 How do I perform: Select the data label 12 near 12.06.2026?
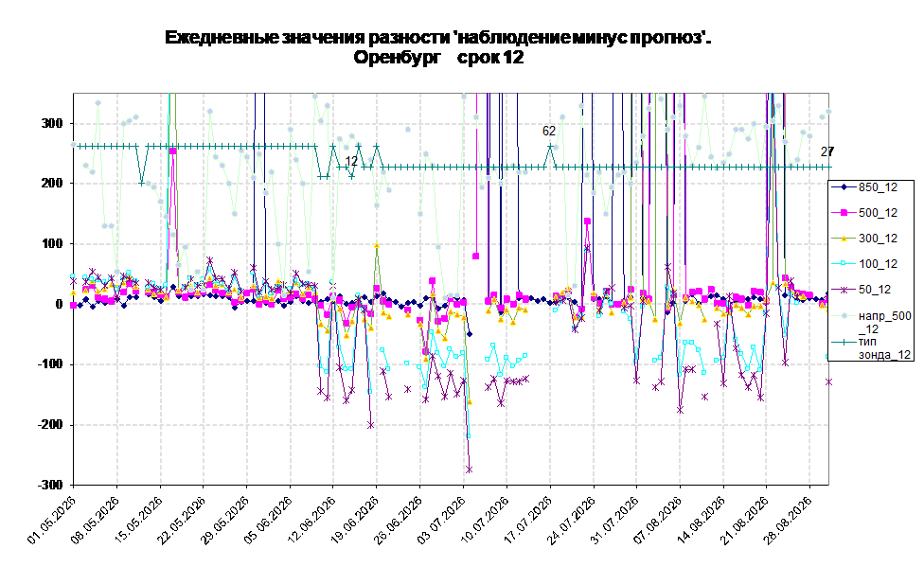pos(351,161)
